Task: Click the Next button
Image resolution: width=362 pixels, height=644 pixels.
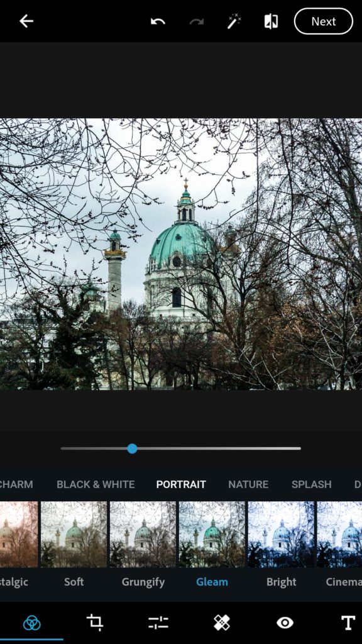Action: click(324, 21)
